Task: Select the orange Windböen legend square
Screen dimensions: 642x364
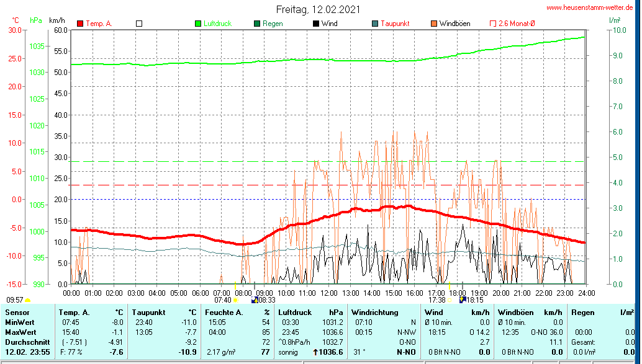Action: 433,24
